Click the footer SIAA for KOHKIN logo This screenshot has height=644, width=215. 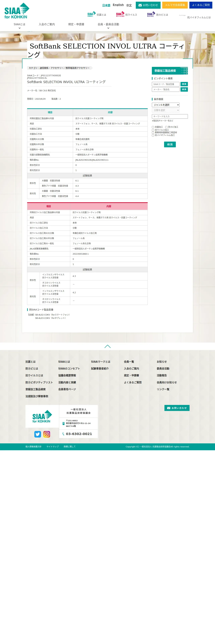[42, 416]
